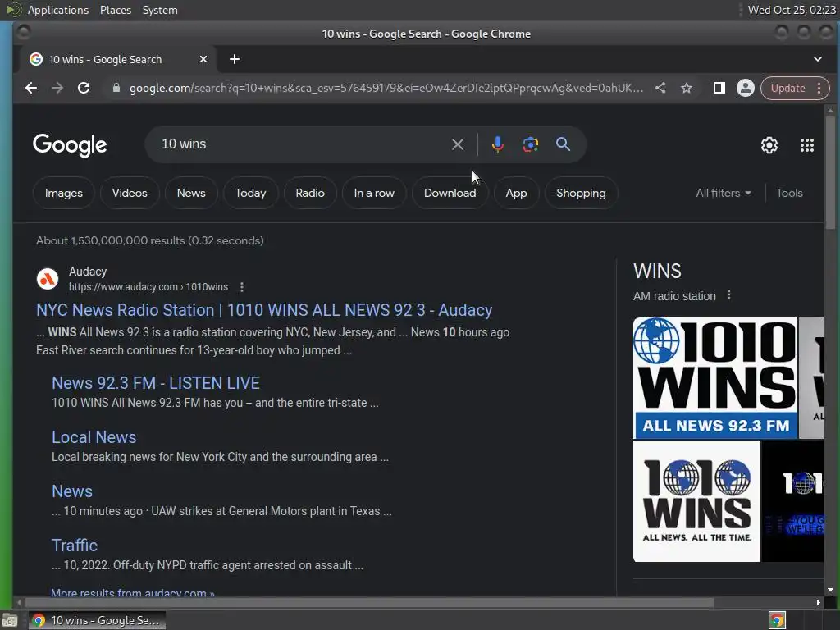Reload the current page
Image resolution: width=840 pixels, height=630 pixels.
[84, 88]
